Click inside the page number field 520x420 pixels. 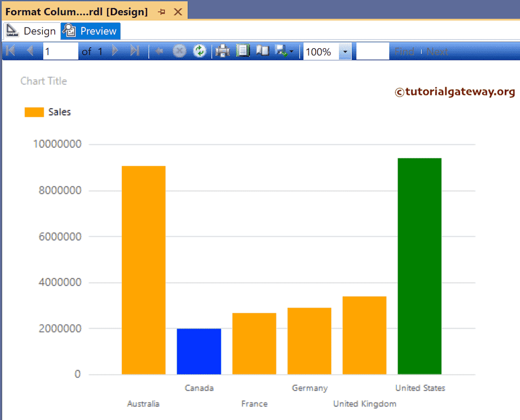60,51
